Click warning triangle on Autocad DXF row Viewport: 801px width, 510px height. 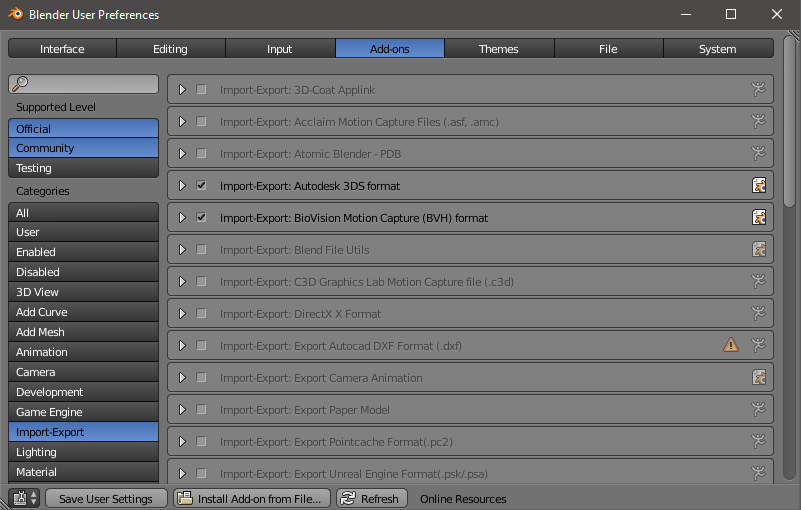pyautogui.click(x=731, y=345)
